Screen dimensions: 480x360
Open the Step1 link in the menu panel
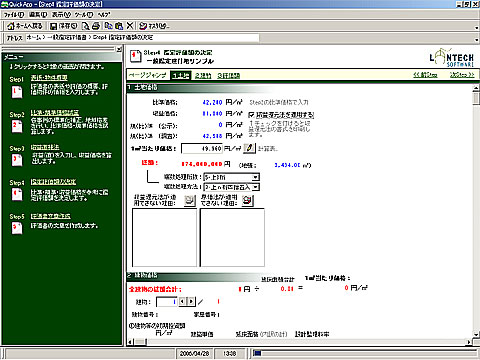click(x=49, y=78)
